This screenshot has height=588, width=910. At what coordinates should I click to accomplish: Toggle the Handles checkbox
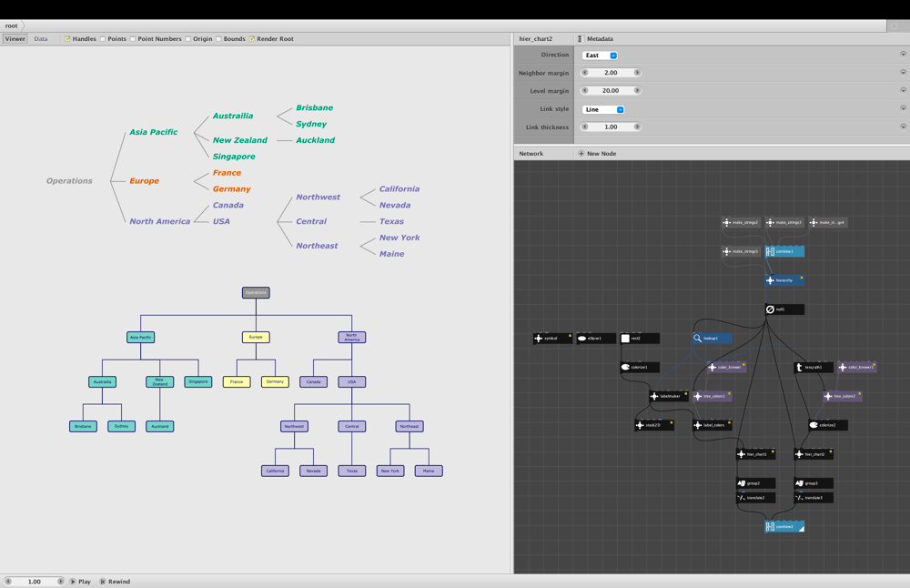point(67,39)
